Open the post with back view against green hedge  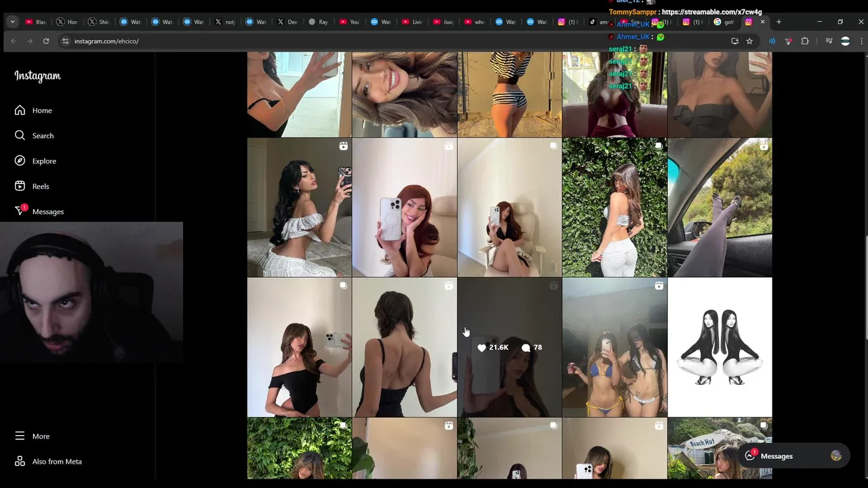pyautogui.click(x=614, y=207)
